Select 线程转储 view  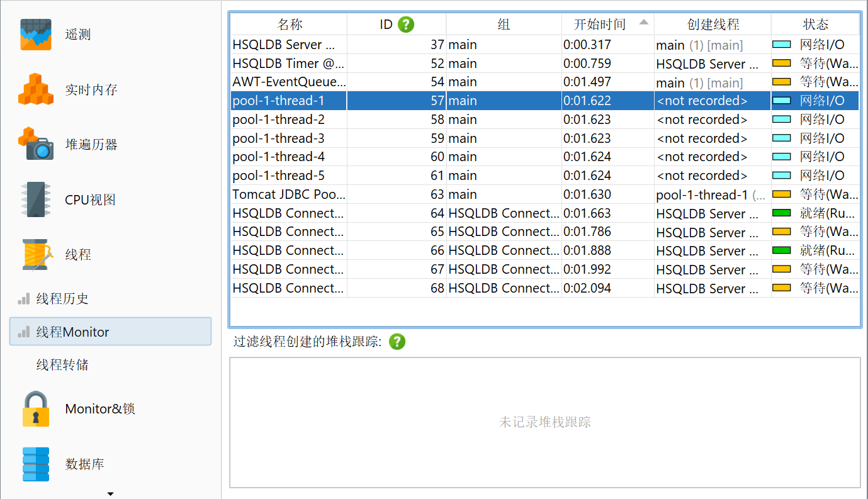[x=62, y=365]
